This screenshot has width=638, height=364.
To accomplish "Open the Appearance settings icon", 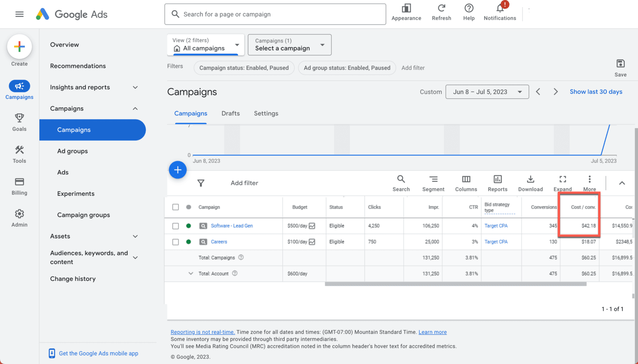I will pyautogui.click(x=406, y=12).
